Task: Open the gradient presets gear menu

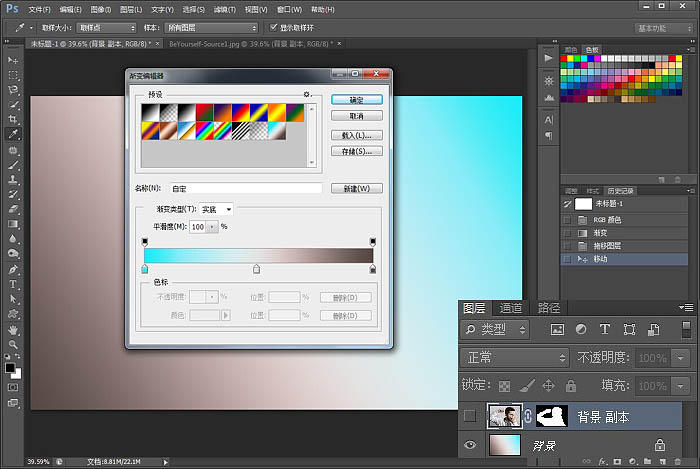Action: 307,94
